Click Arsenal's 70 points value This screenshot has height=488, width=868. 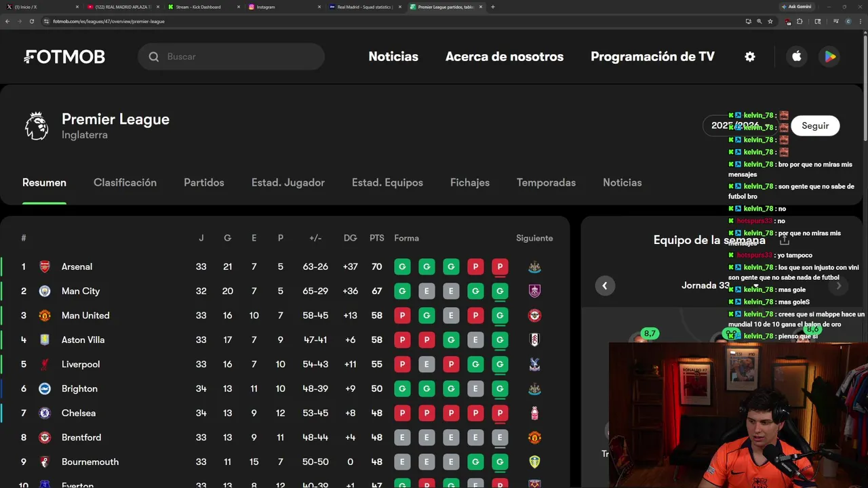pyautogui.click(x=377, y=267)
